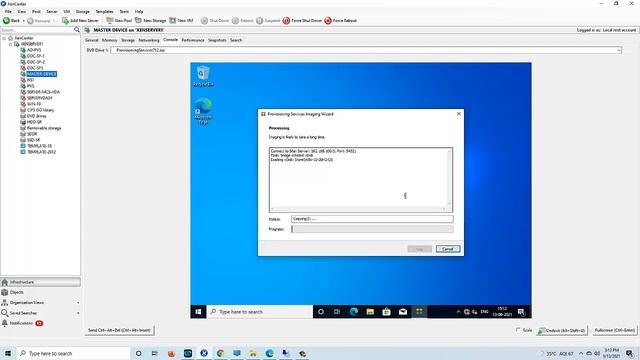The height and width of the screenshot is (360, 640).
Task: Switch to the Networking tab
Action: click(x=149, y=40)
